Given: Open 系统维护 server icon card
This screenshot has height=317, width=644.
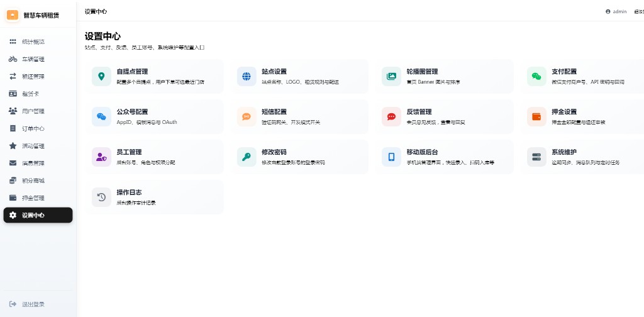Looking at the screenshot, I should tap(582, 157).
